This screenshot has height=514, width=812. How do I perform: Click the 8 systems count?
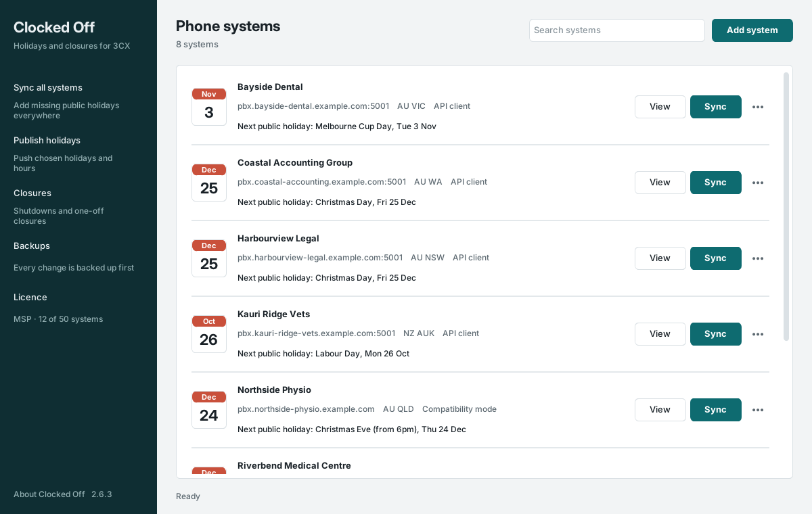197,45
